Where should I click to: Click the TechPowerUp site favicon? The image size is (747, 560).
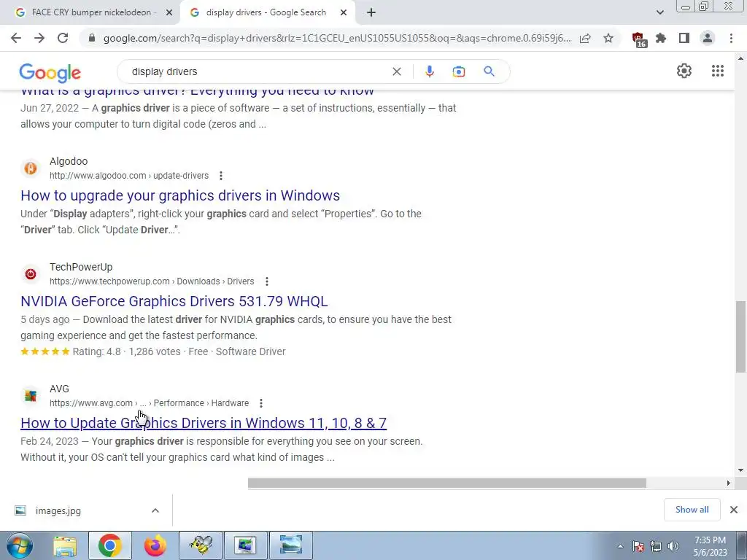tap(31, 274)
